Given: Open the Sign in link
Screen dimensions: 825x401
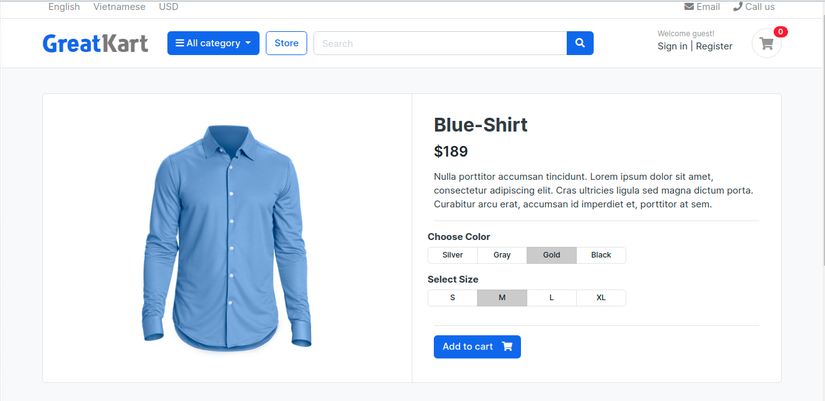Looking at the screenshot, I should click(x=672, y=46).
